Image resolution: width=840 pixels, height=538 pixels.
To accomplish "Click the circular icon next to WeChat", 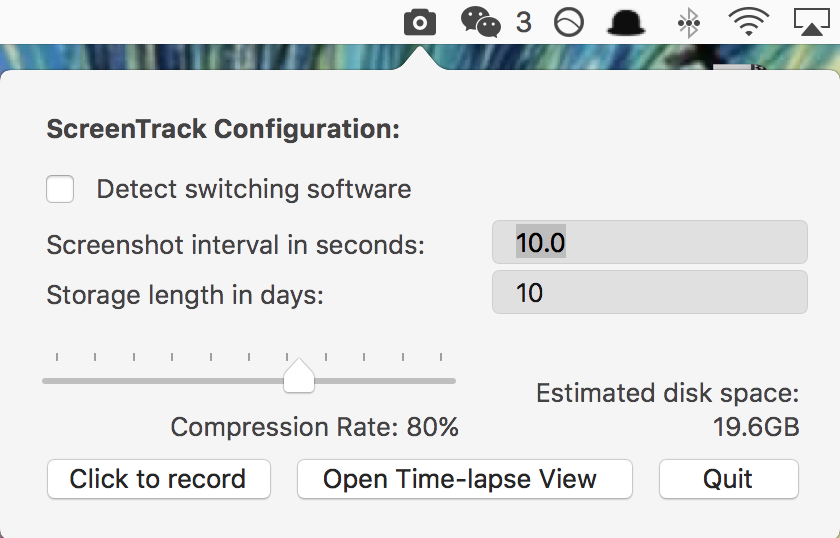I will (569, 22).
